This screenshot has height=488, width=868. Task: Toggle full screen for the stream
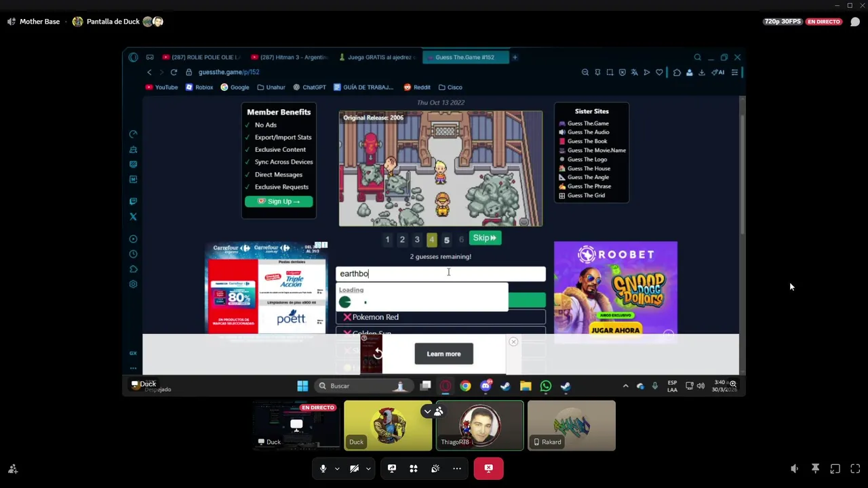(855, 468)
